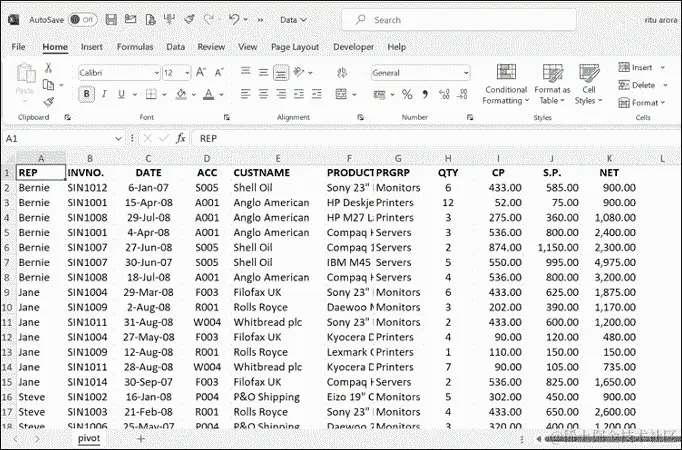The image size is (682, 450).
Task: Click the Decrease Font Size icon
Action: pyautogui.click(x=219, y=72)
